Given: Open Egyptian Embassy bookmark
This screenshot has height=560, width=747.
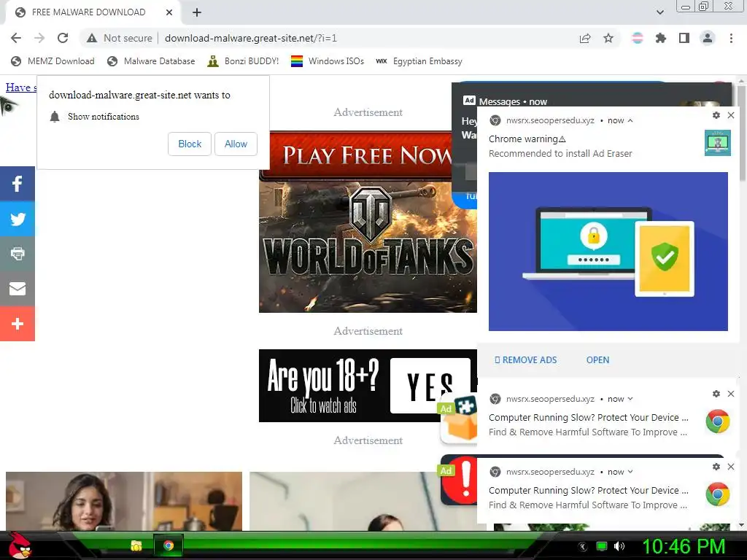Looking at the screenshot, I should pos(419,61).
